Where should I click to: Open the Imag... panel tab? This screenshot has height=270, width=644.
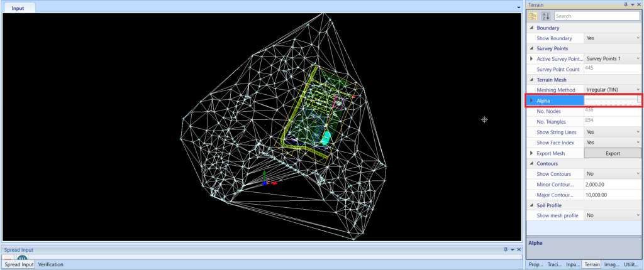[611, 265]
